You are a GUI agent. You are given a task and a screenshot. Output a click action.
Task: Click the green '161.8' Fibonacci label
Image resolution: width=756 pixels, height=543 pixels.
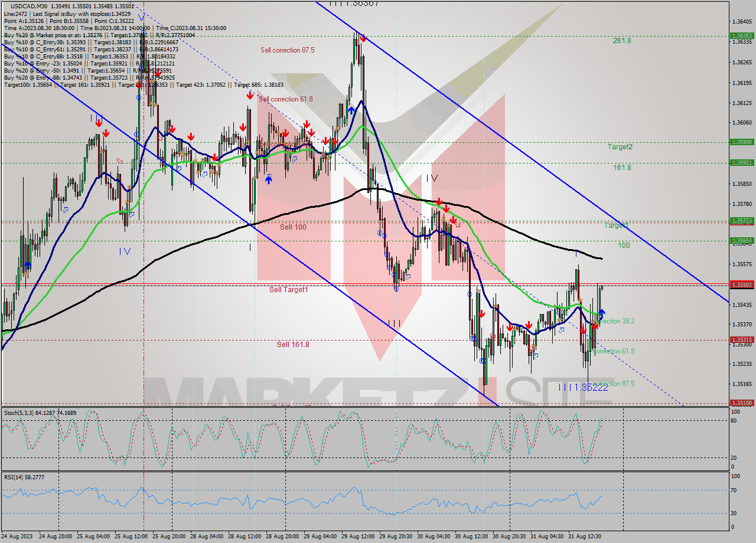tap(622, 168)
